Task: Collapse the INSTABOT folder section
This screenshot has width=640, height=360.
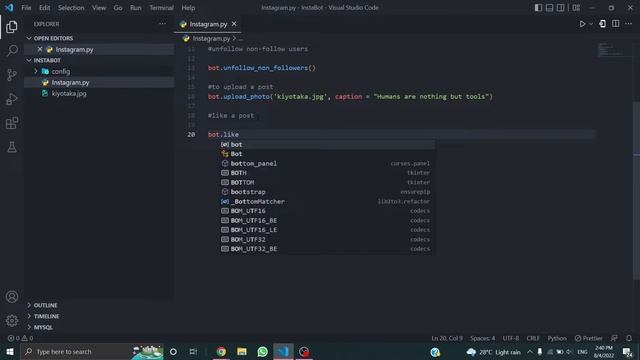Action: click(99, 60)
